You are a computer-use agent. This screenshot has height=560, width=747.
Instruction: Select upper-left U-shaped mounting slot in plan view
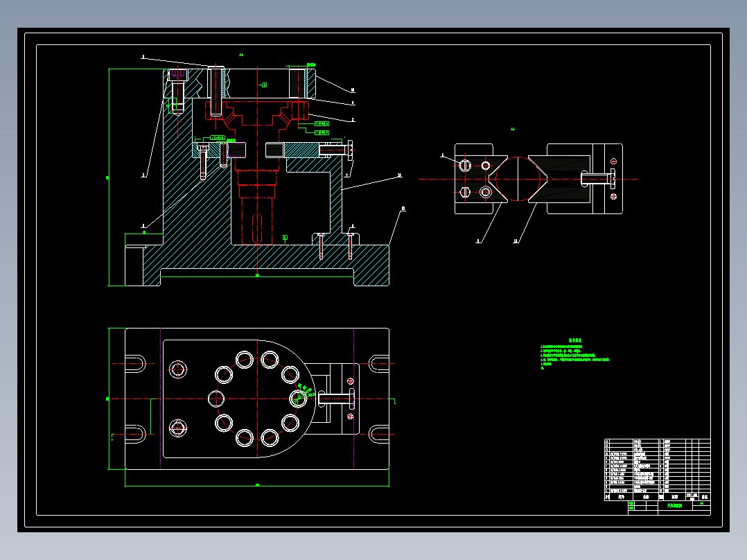[136, 364]
